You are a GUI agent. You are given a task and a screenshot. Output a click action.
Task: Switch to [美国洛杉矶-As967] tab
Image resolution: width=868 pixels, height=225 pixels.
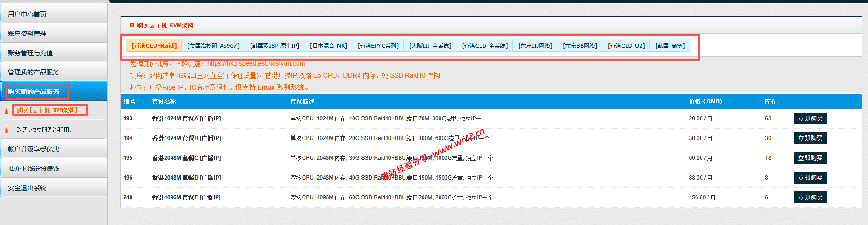coord(213,45)
